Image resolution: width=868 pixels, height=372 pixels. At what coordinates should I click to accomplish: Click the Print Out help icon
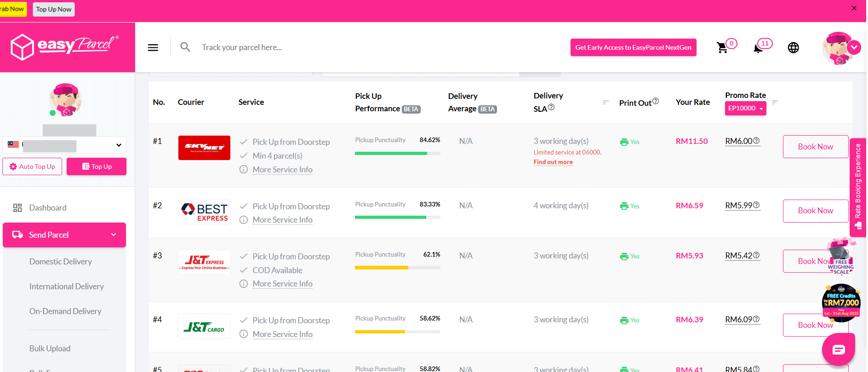(x=656, y=101)
